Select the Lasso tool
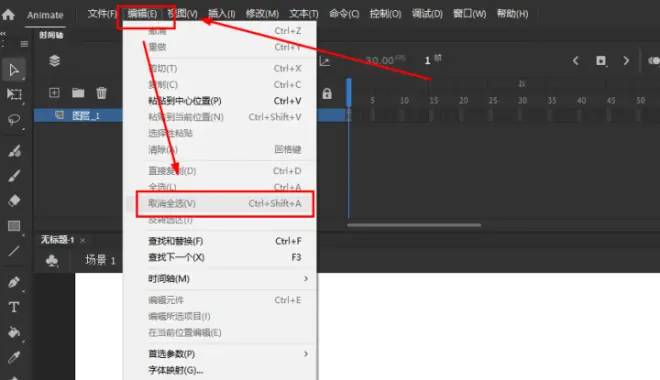The width and height of the screenshot is (660, 380). [x=14, y=120]
